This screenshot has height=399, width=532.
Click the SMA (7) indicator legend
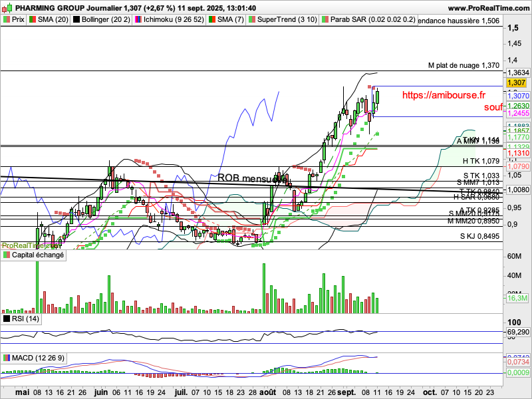point(226,20)
